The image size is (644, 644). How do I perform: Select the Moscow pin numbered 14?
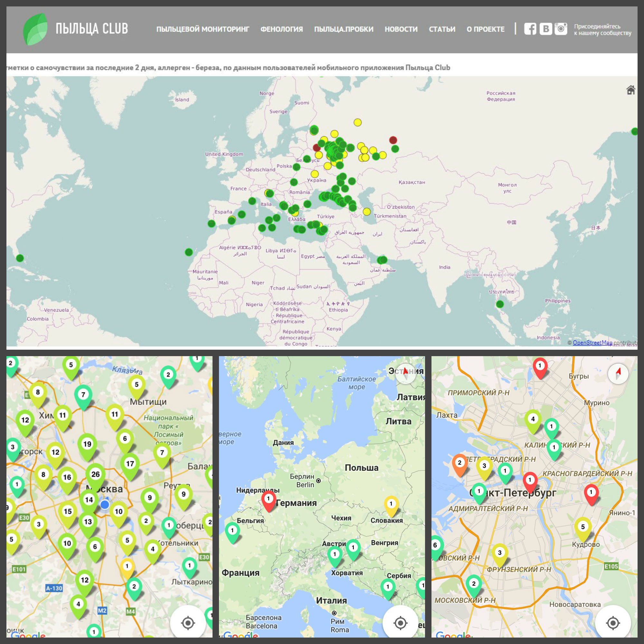pos(89,501)
